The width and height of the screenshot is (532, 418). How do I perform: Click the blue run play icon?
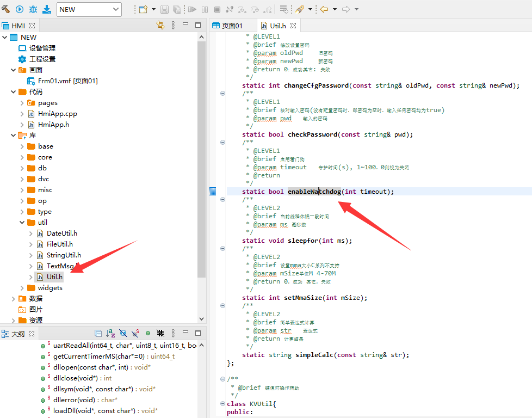[x=20, y=9]
